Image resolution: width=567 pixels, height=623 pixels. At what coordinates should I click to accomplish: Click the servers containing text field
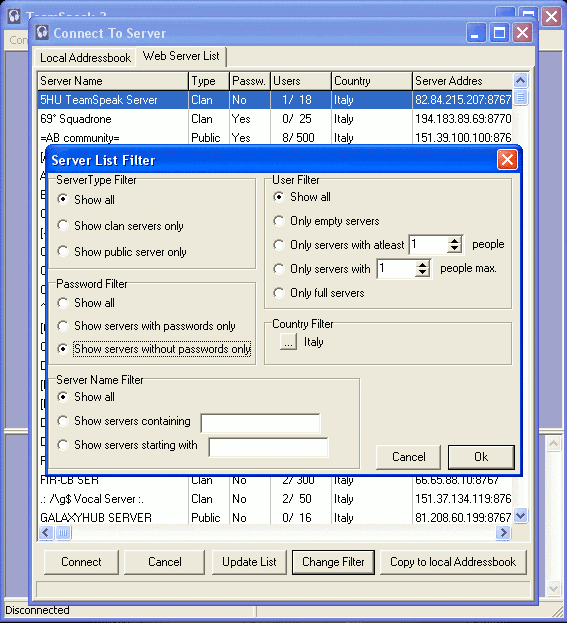point(260,423)
